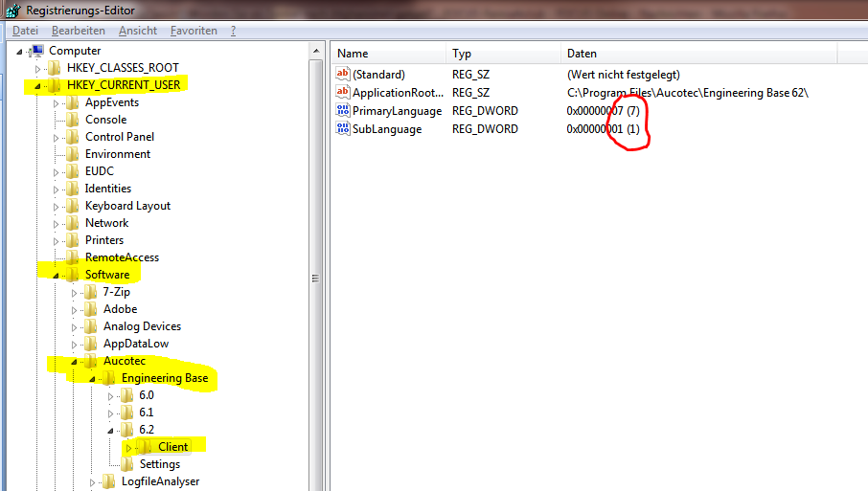
Task: Click the Adobe folder icon
Action: (91, 309)
